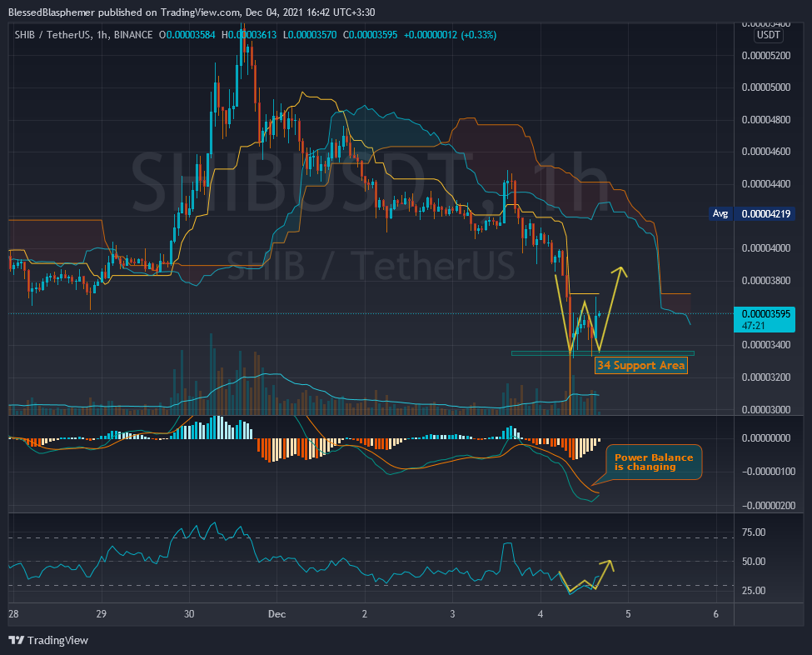Click the 0.00004800 price axis label

click(x=766, y=120)
